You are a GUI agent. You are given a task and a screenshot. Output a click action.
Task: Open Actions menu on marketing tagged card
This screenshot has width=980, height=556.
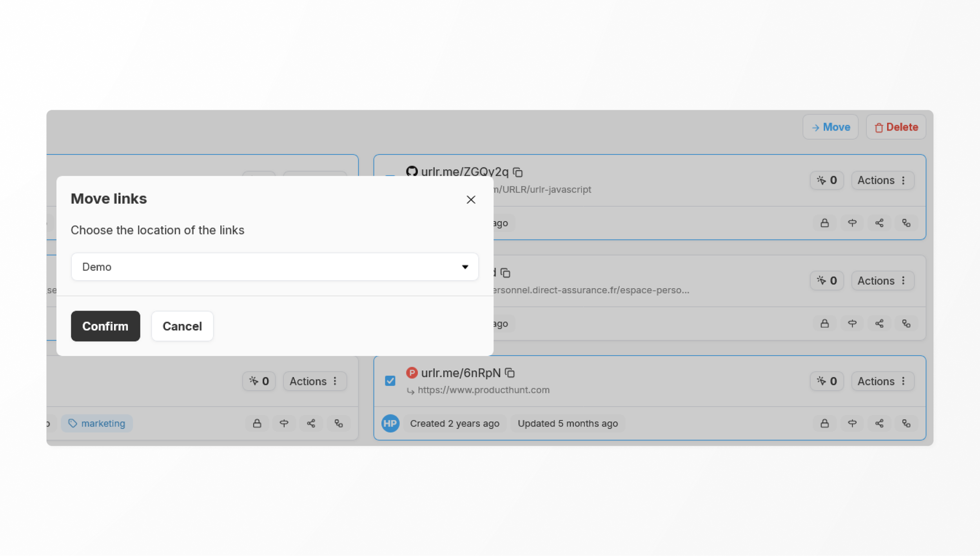coord(314,381)
